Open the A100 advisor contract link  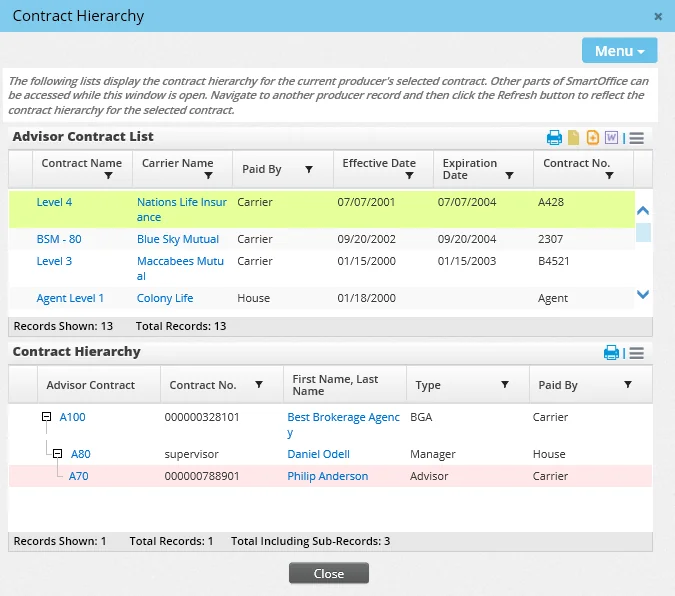(x=72, y=417)
